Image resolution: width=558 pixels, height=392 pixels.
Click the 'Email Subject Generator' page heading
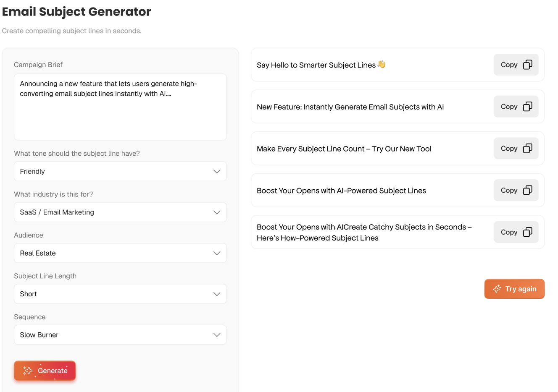76,11
